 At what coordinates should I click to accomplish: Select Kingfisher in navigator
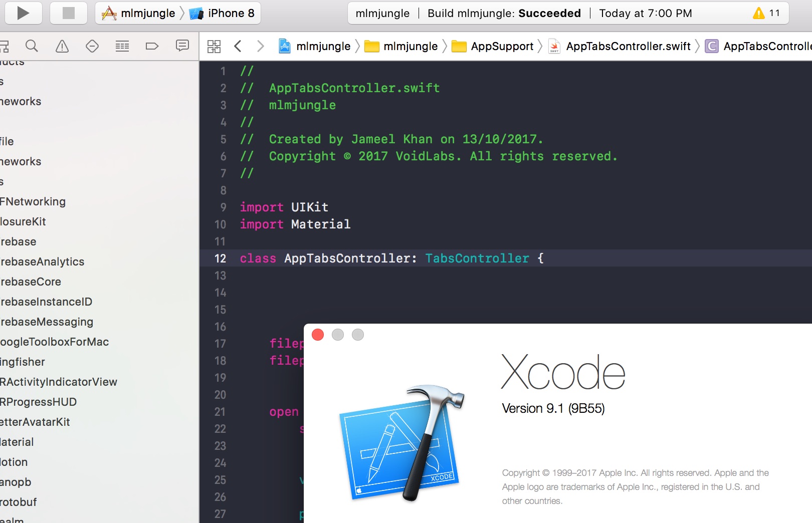[23, 362]
